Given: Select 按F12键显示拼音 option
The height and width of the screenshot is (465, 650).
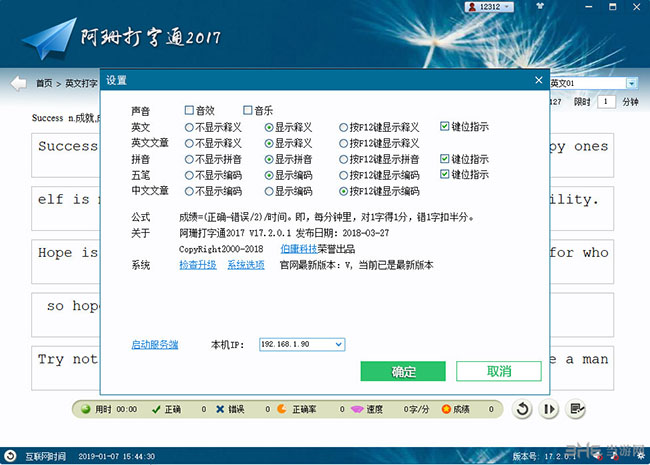Looking at the screenshot, I should pyautogui.click(x=343, y=159).
